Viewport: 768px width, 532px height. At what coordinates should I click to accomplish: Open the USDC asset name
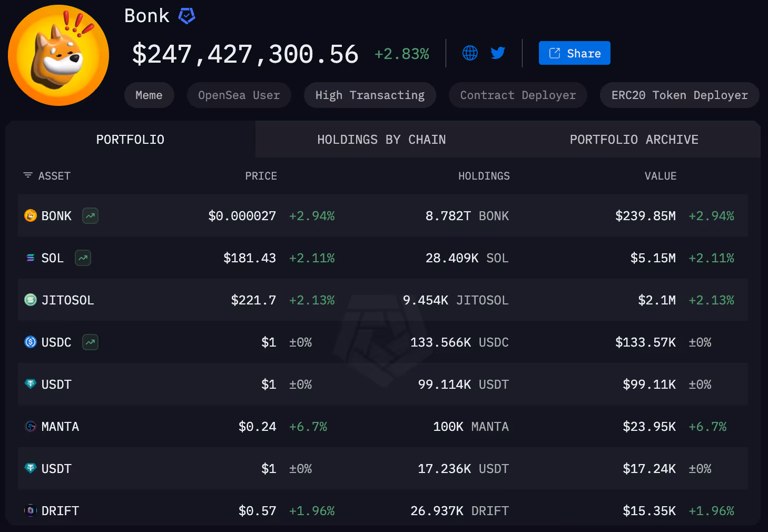56,342
